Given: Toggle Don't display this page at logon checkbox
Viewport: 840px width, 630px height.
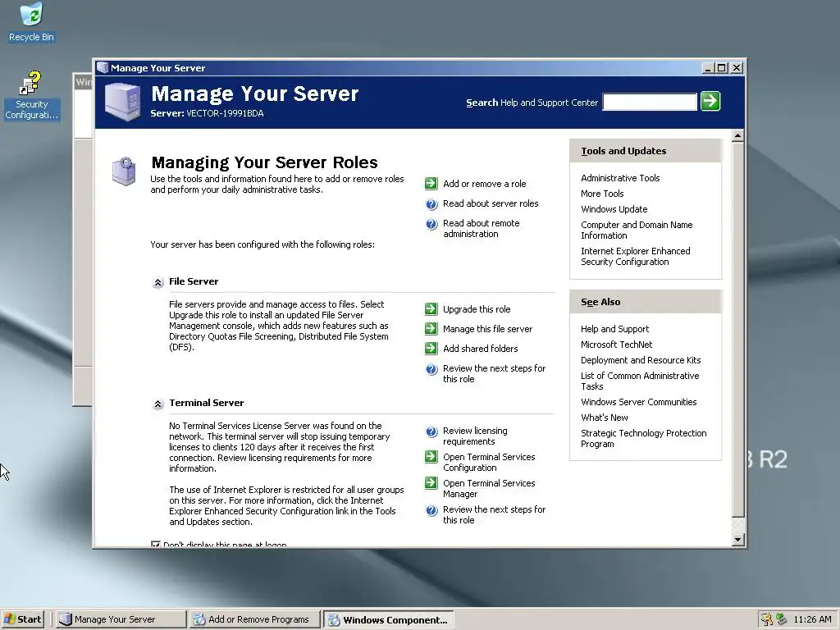Looking at the screenshot, I should [155, 545].
